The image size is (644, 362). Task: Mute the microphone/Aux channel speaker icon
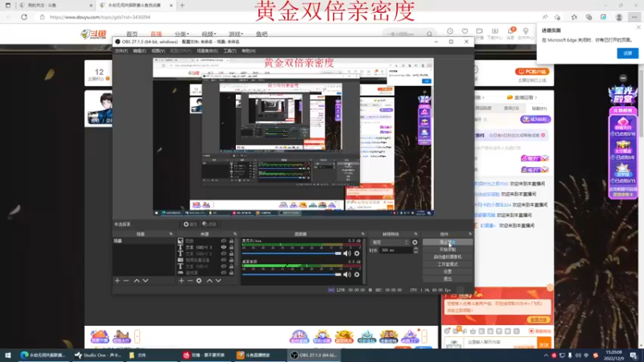click(x=347, y=253)
